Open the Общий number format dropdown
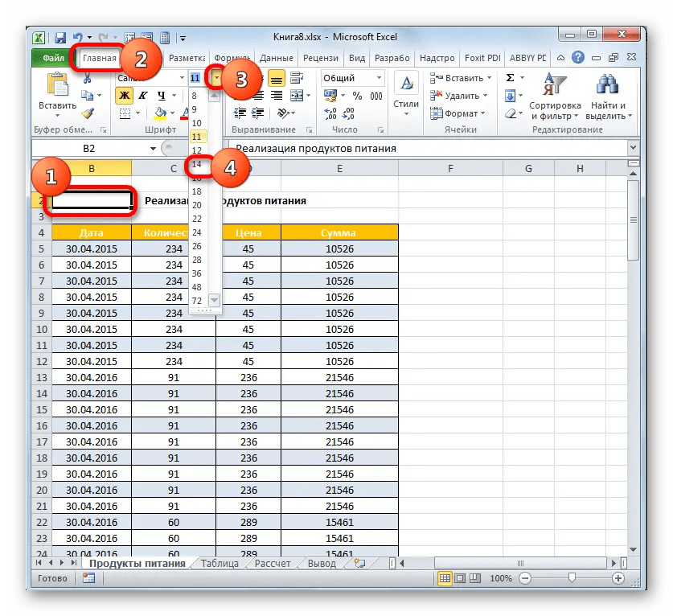This screenshot has width=673, height=616. [379, 77]
